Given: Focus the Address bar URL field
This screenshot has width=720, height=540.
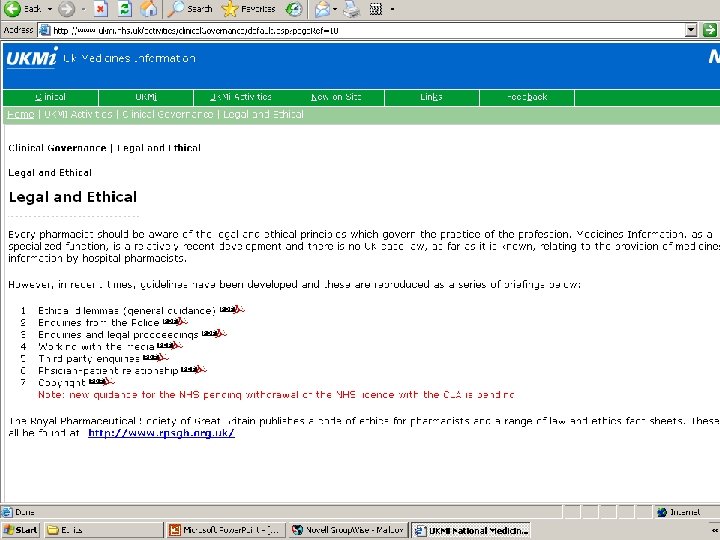Looking at the screenshot, I should [367, 31].
